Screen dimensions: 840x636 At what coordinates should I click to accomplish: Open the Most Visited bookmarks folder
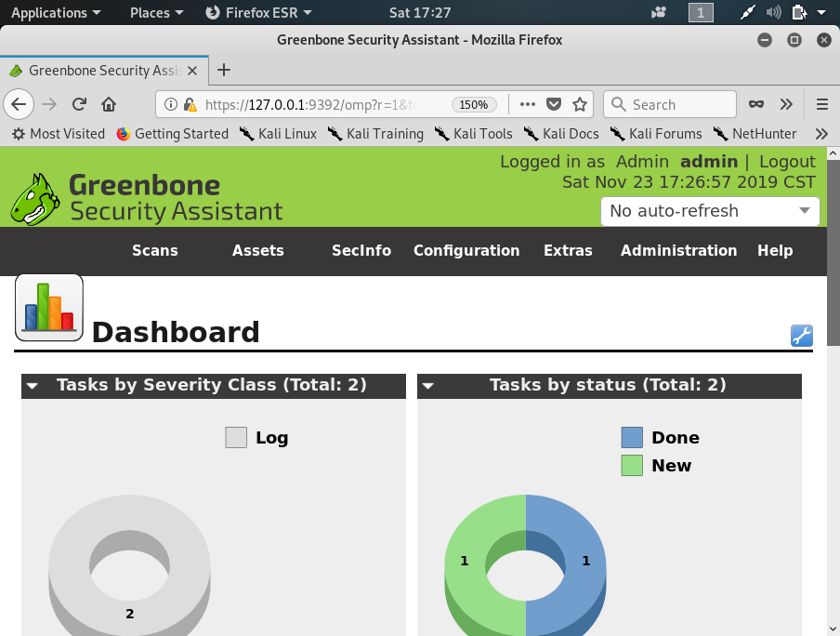coord(59,134)
